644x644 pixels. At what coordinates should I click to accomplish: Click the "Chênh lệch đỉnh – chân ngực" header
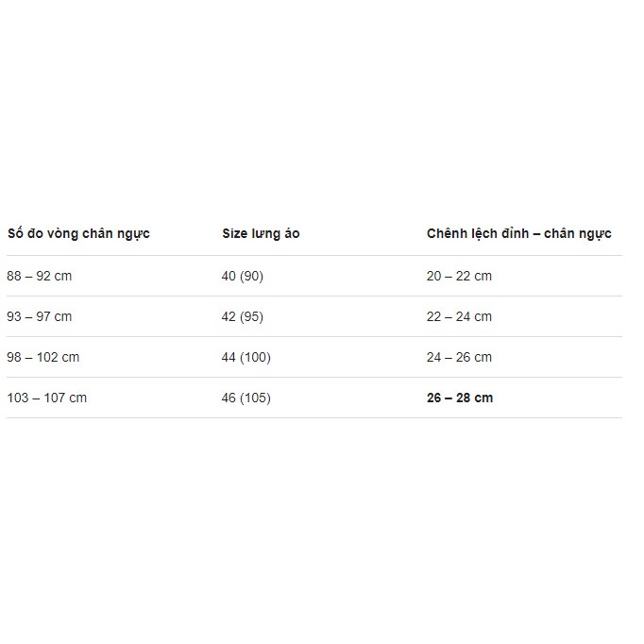(x=518, y=233)
